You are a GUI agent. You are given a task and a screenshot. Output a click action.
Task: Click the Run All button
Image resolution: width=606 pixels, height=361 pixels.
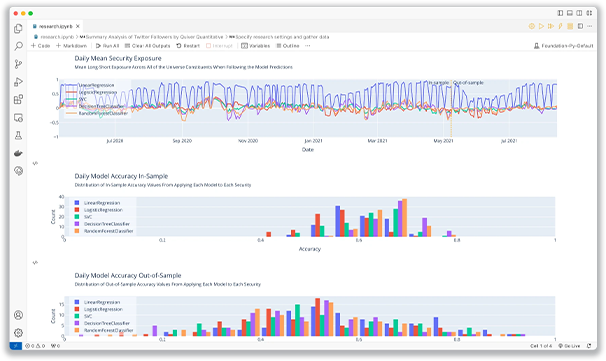click(x=107, y=46)
